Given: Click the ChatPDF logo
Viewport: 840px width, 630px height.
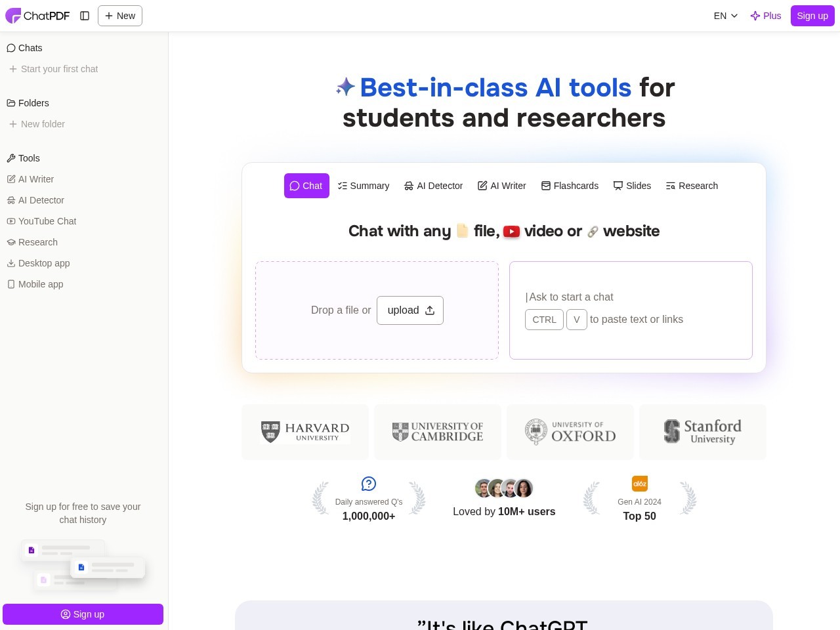Looking at the screenshot, I should click(37, 16).
